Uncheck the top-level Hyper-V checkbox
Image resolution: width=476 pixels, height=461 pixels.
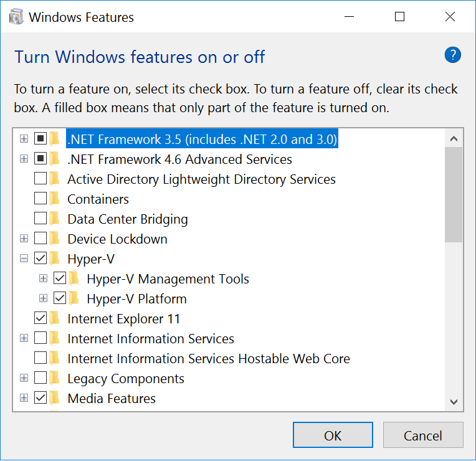click(40, 259)
